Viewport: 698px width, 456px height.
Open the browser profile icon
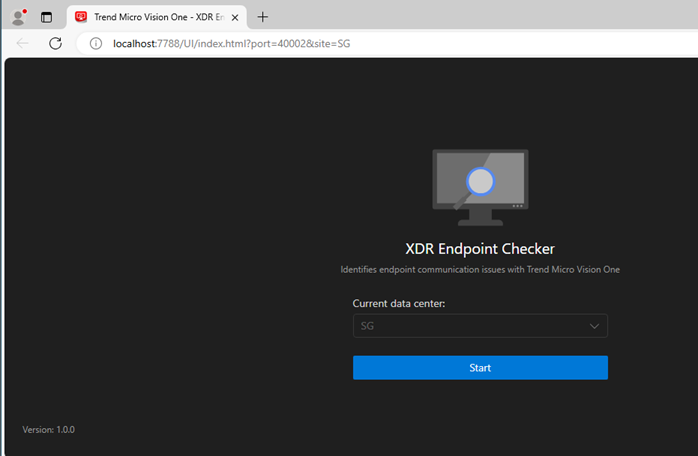click(18, 17)
